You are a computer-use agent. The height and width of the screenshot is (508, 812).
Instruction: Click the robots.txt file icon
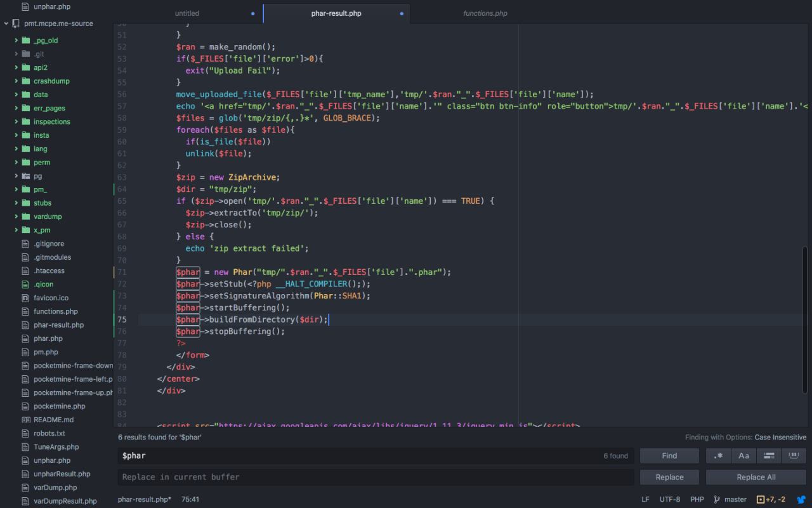pyautogui.click(x=26, y=433)
